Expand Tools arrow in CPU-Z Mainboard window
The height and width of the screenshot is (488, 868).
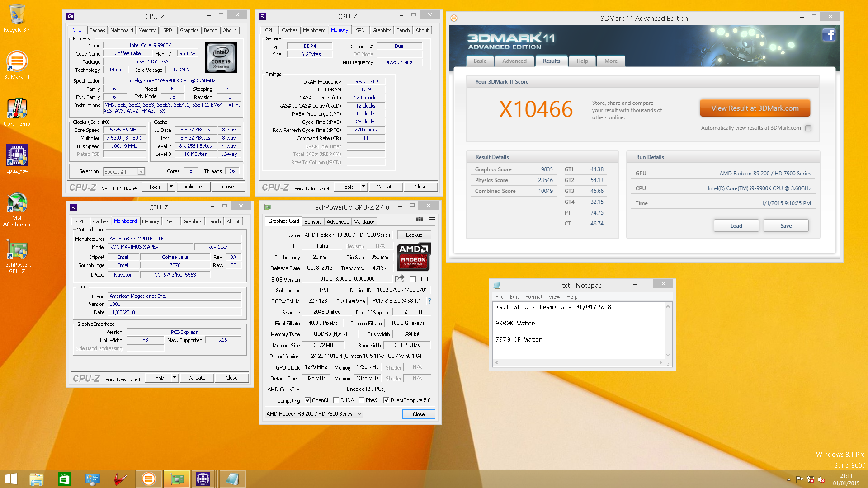[x=175, y=378]
